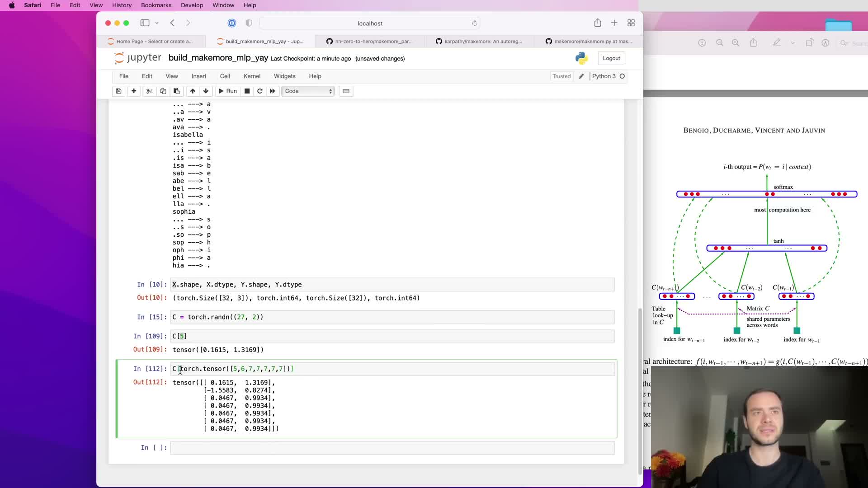Toggle the Trusted notebook indicator

561,76
